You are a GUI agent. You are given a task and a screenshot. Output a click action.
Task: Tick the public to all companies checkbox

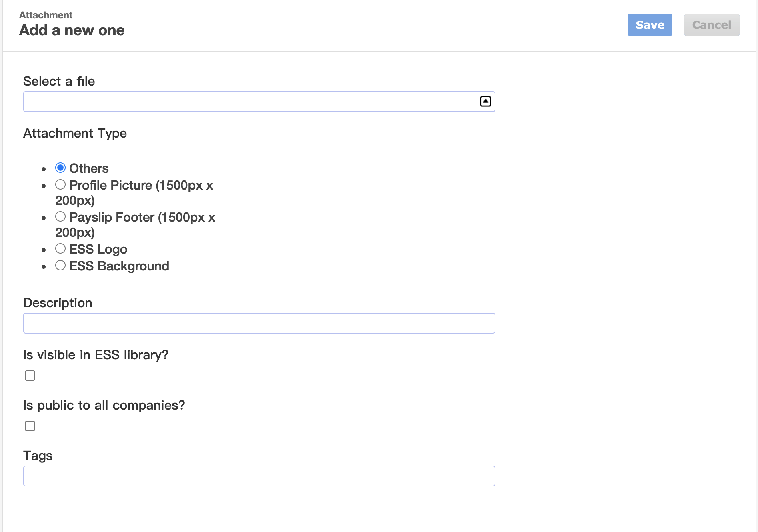click(30, 426)
